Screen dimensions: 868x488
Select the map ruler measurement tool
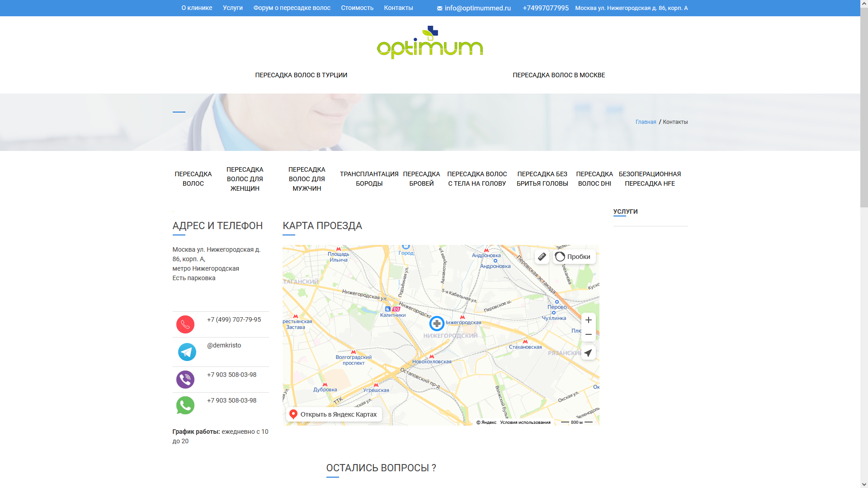[x=542, y=257]
